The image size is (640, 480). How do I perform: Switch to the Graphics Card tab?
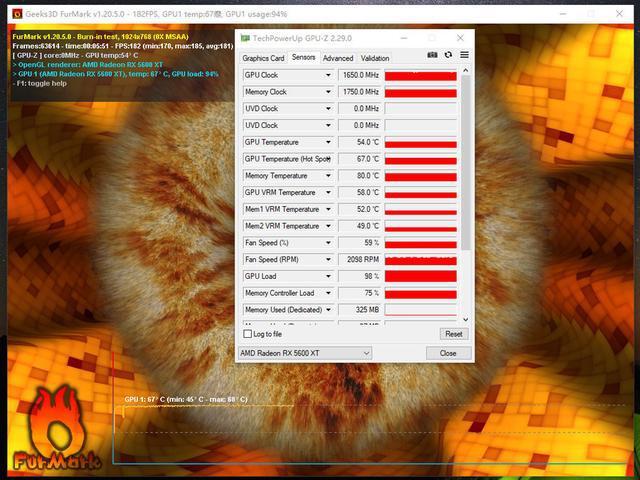click(263, 58)
